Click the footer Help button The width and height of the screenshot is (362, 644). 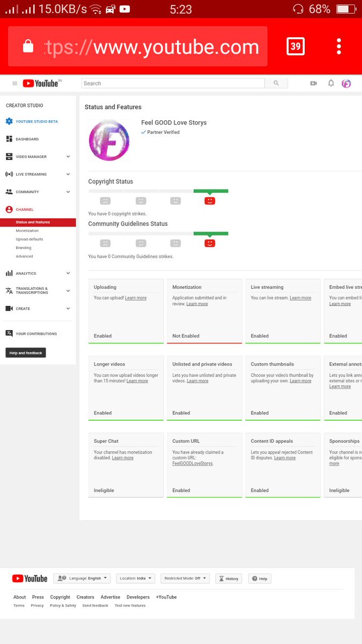260,579
